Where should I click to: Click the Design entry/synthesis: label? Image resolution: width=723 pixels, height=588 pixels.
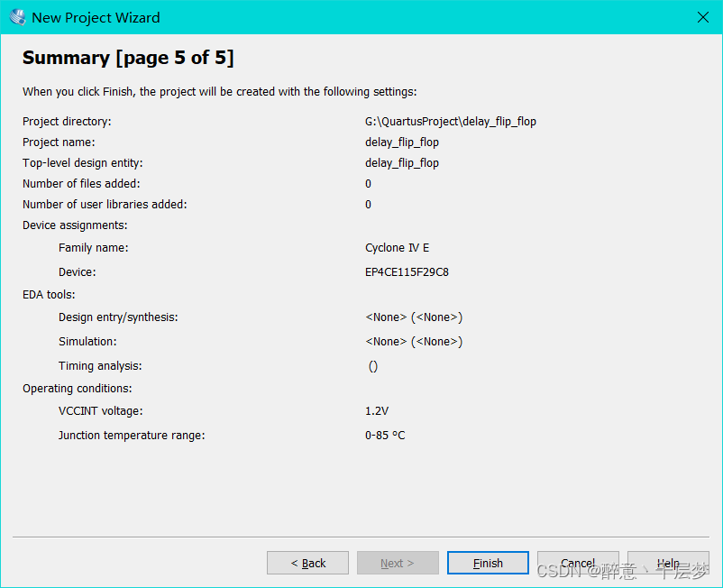point(118,317)
